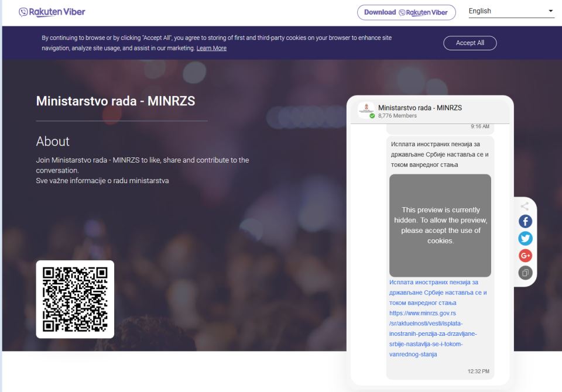The width and height of the screenshot is (562, 392).
Task: Click 'Sve važne informacije o radu ministarstva' text
Action: coord(102,181)
